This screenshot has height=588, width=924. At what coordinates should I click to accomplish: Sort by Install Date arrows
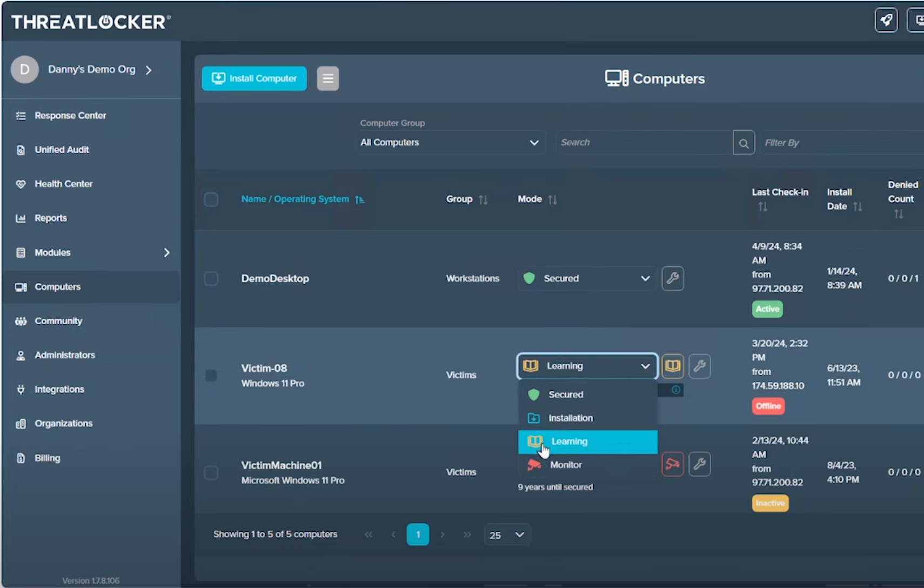[x=858, y=206]
